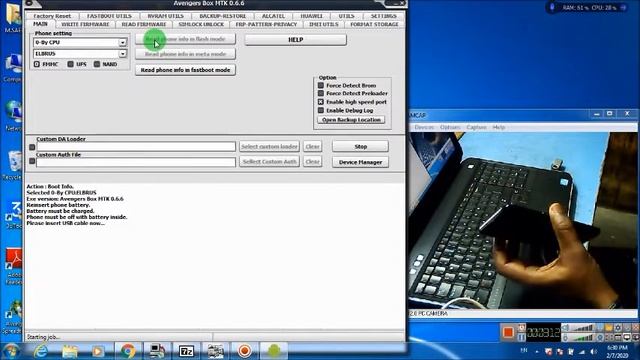Click the red stop recording square
The height and width of the screenshot is (360, 640).
click(508, 333)
